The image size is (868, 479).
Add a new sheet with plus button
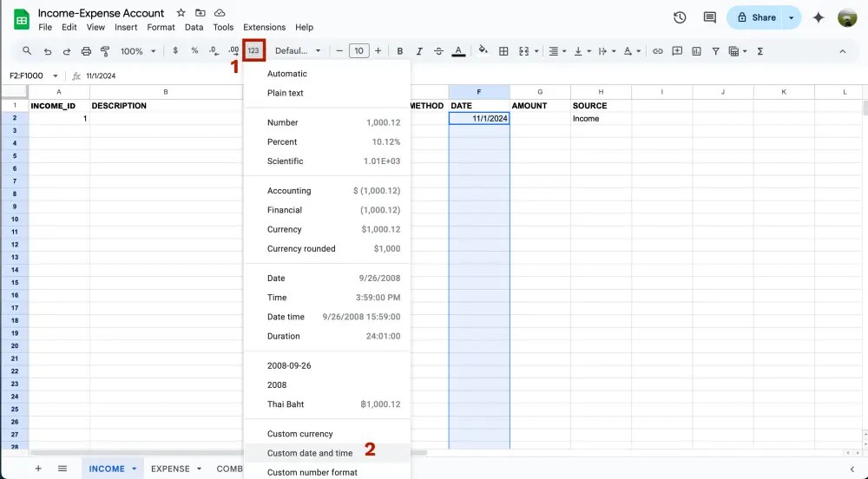pyautogui.click(x=38, y=469)
